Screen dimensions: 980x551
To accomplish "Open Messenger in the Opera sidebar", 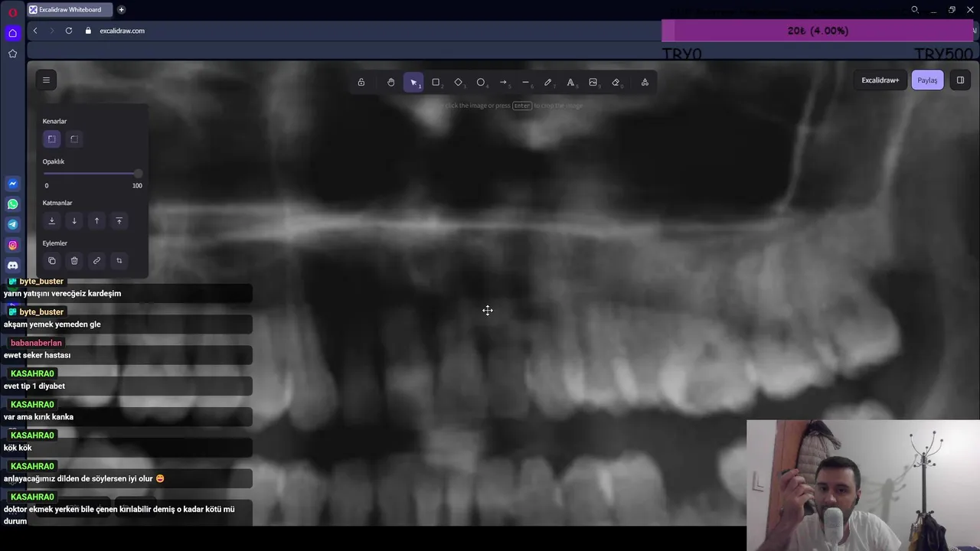I will click(12, 184).
